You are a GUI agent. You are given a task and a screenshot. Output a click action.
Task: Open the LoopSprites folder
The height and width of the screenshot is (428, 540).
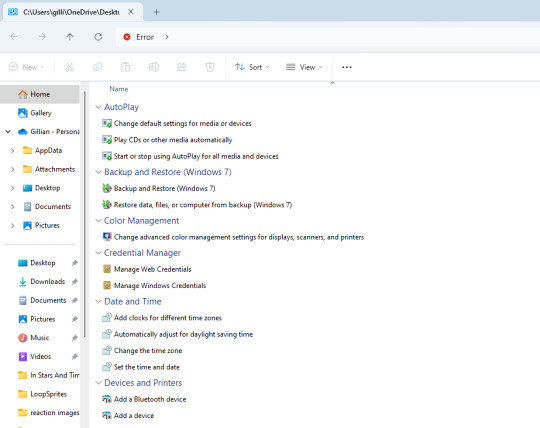42,394
